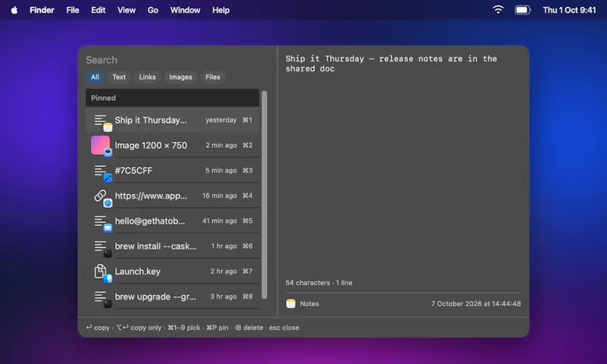The width and height of the screenshot is (607, 364).
Task: Select the All filter tab
Action: click(x=95, y=77)
